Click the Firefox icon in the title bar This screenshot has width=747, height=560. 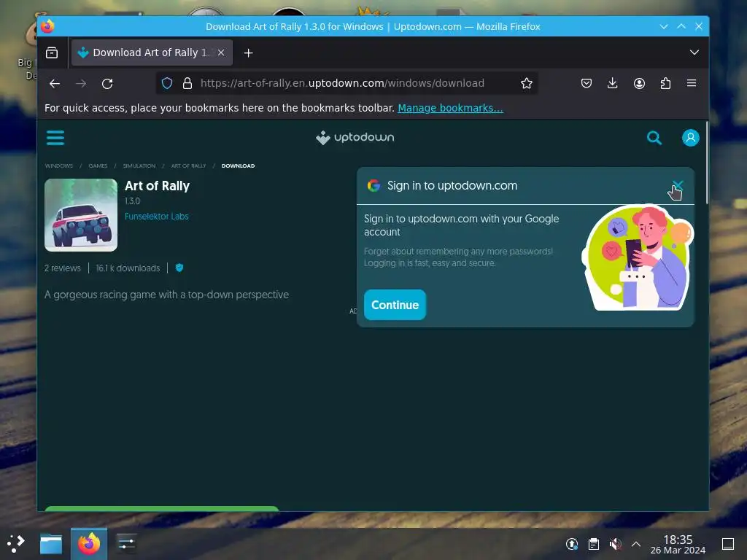[47, 26]
